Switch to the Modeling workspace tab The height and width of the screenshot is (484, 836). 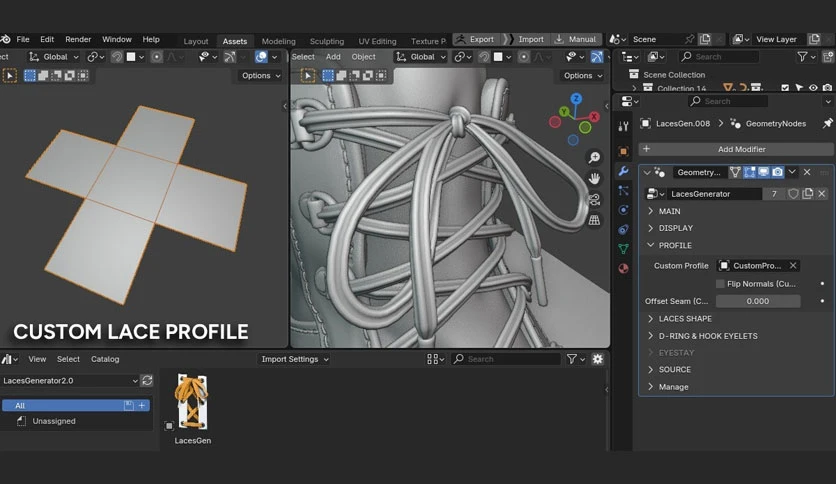pos(278,41)
